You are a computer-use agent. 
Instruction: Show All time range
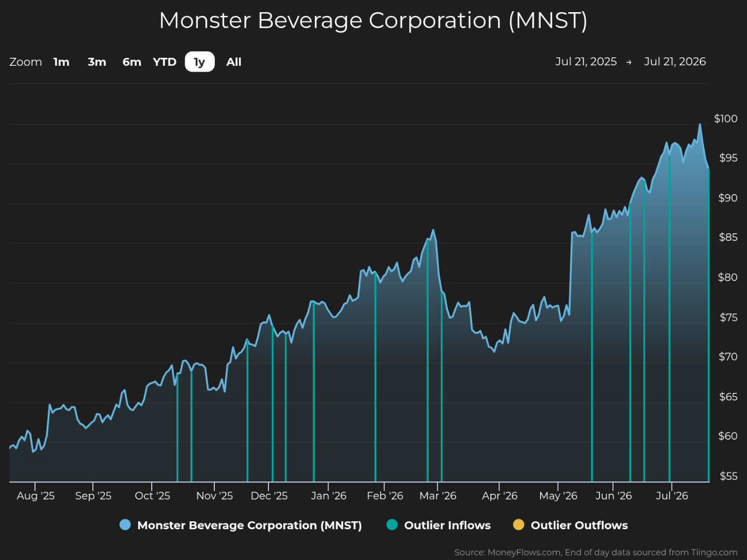(234, 62)
